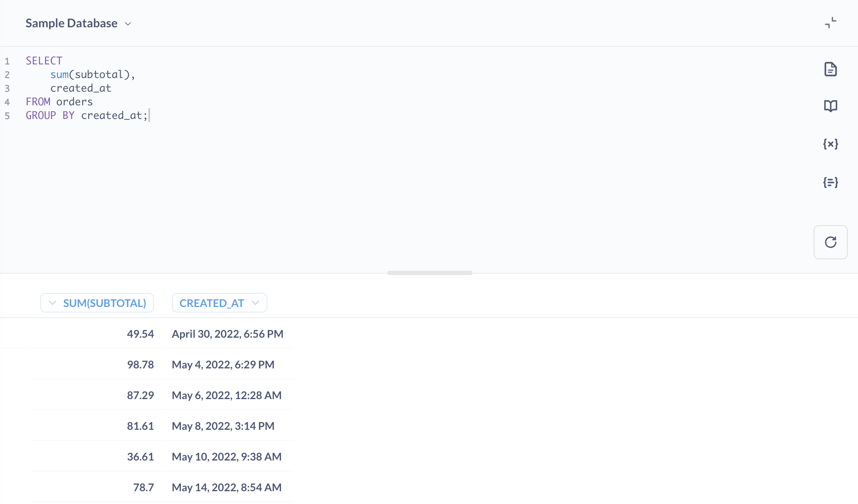858x504 pixels.
Task: Click the May 14, 2022 date cell
Action: click(226, 487)
